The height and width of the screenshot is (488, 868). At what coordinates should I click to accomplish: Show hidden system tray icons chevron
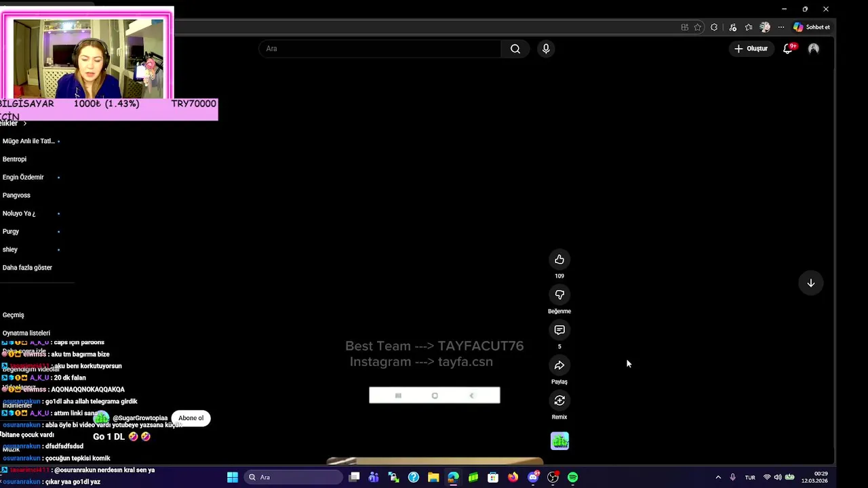click(718, 477)
